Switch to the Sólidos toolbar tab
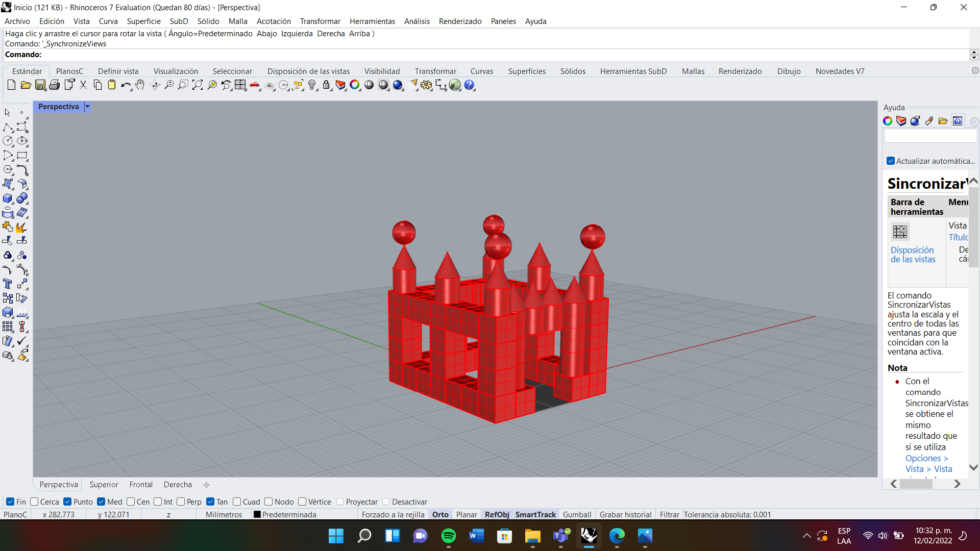 (x=573, y=71)
